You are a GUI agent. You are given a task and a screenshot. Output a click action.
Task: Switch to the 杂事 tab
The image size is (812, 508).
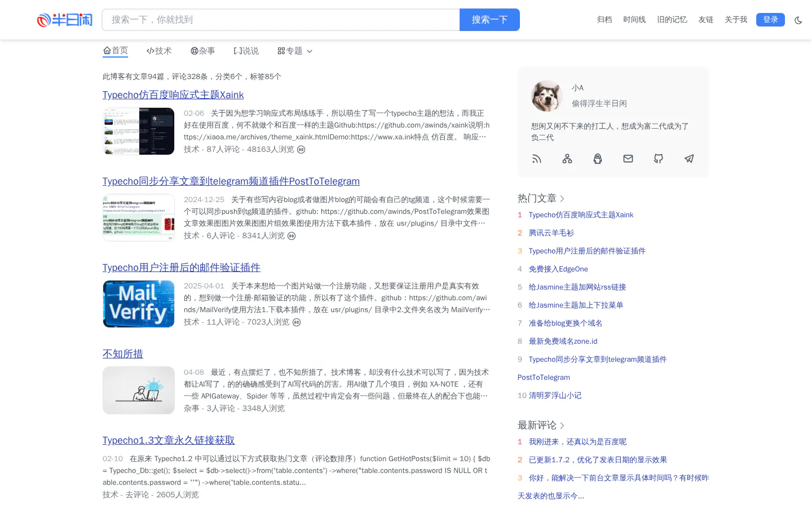[x=203, y=51]
